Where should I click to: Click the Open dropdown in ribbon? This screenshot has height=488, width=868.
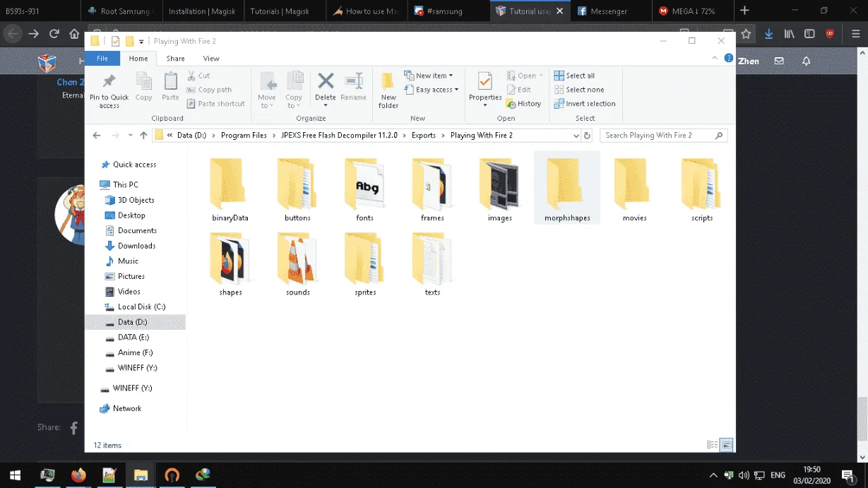click(525, 76)
